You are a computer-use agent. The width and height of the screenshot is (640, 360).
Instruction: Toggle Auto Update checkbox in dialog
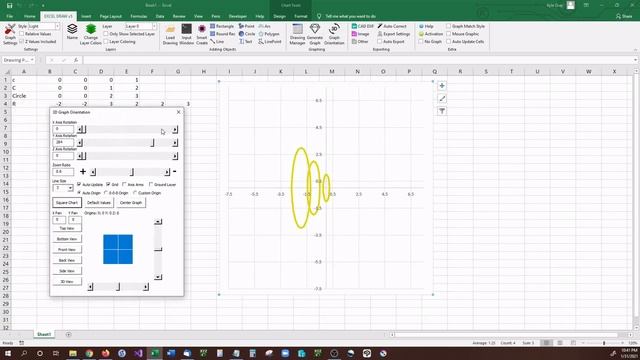pos(79,184)
